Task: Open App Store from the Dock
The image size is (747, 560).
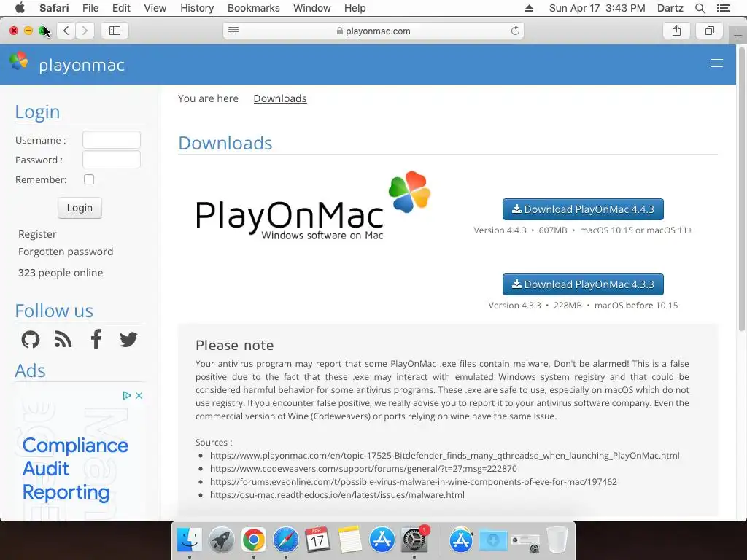Action: click(x=382, y=540)
